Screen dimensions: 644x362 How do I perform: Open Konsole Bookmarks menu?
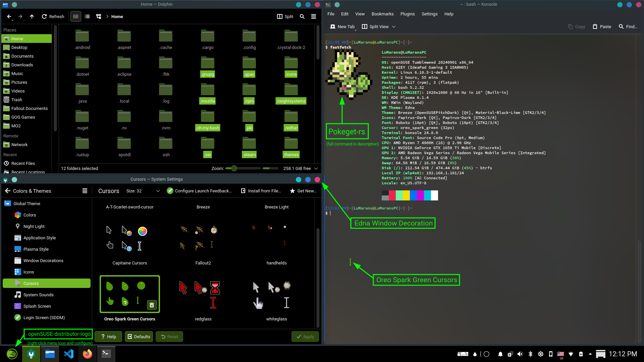click(x=382, y=14)
